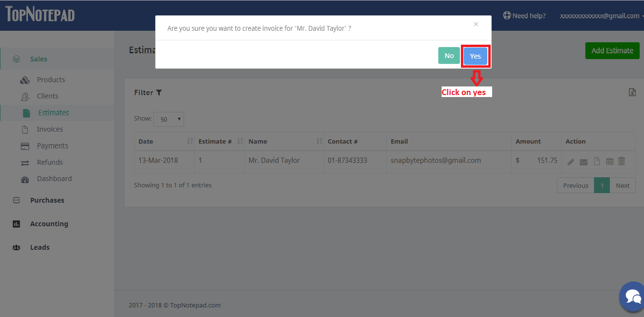The width and height of the screenshot is (644, 317).
Task: Open Refunds in sidebar
Action: click(x=50, y=162)
